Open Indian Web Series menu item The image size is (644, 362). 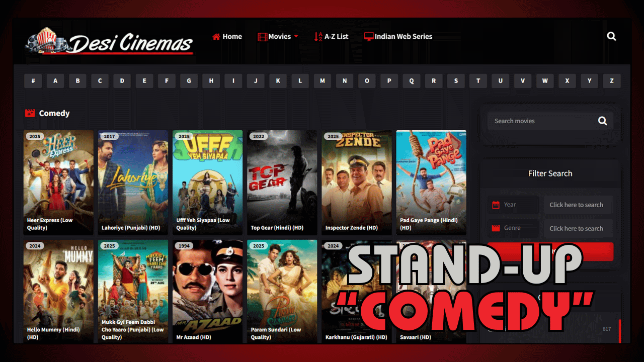(x=398, y=36)
